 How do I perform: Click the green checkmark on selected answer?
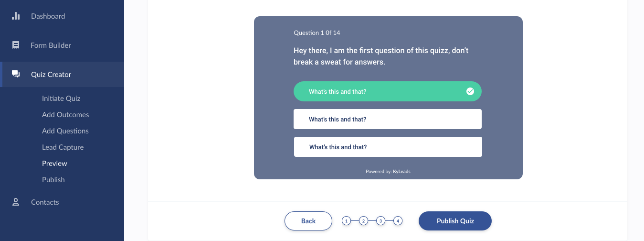click(x=470, y=91)
